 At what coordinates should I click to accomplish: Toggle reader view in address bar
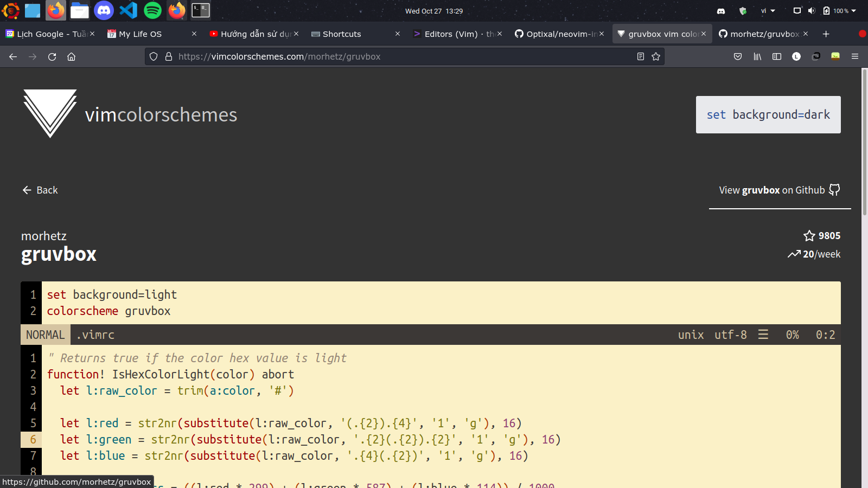641,56
